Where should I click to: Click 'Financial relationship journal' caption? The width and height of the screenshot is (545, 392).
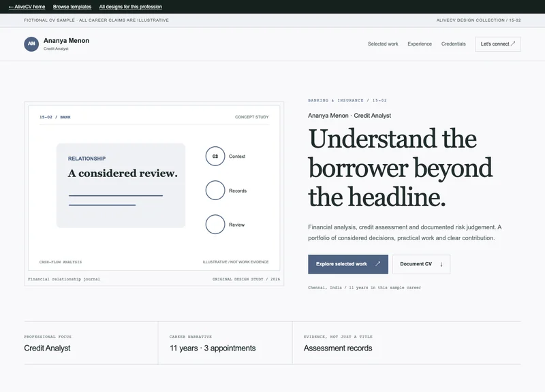click(x=64, y=279)
